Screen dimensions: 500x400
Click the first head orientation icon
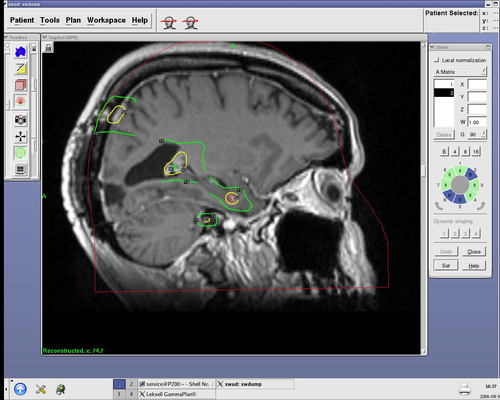click(169, 23)
